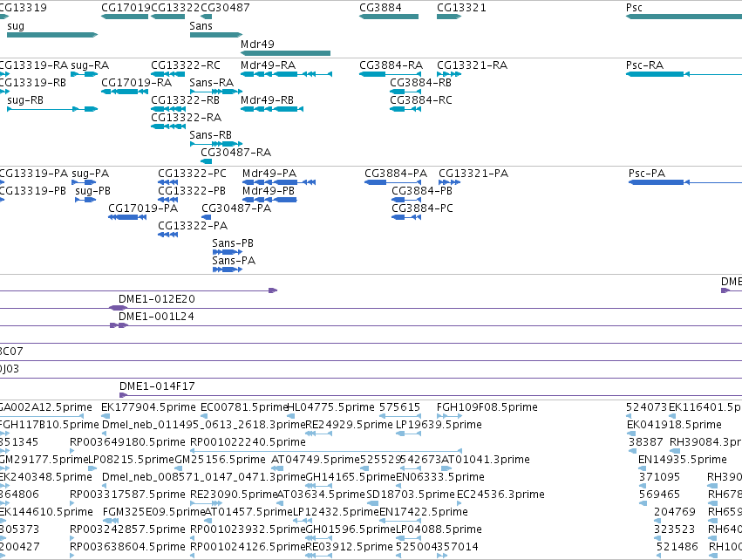The image size is (742, 560).
Task: Click the LP04088.5prime EST label
Action: (439, 529)
